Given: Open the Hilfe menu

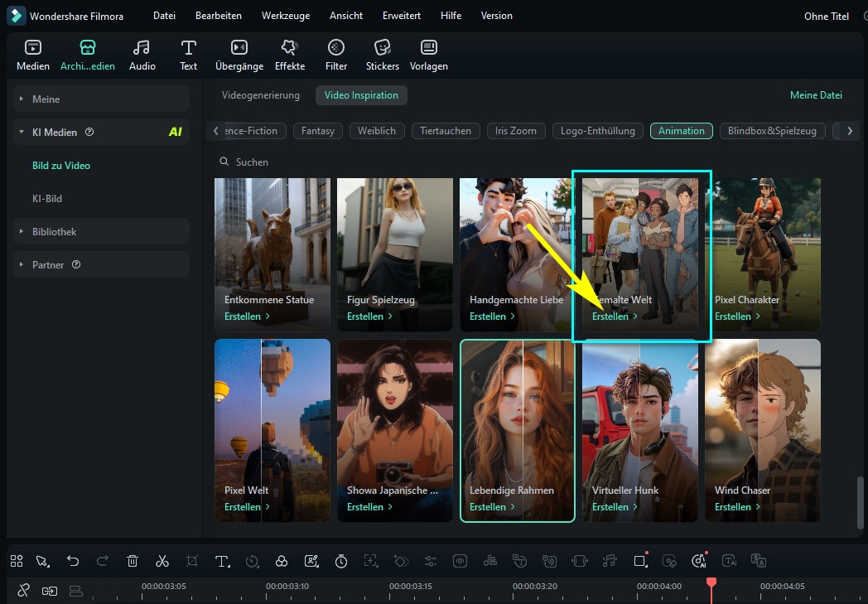Looking at the screenshot, I should pos(451,16).
